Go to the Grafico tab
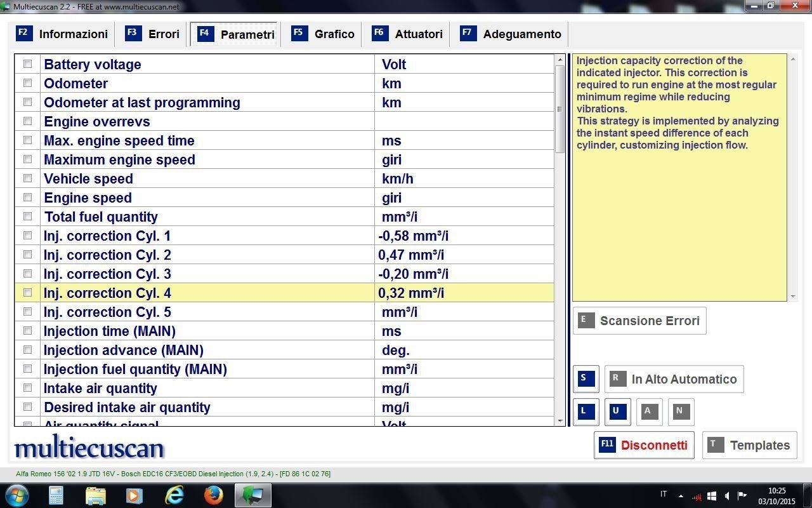 coord(323,34)
